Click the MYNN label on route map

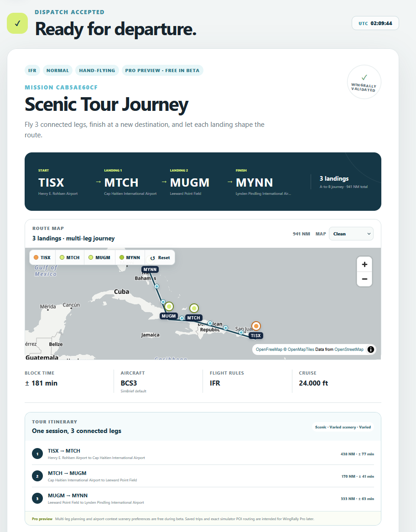point(150,269)
